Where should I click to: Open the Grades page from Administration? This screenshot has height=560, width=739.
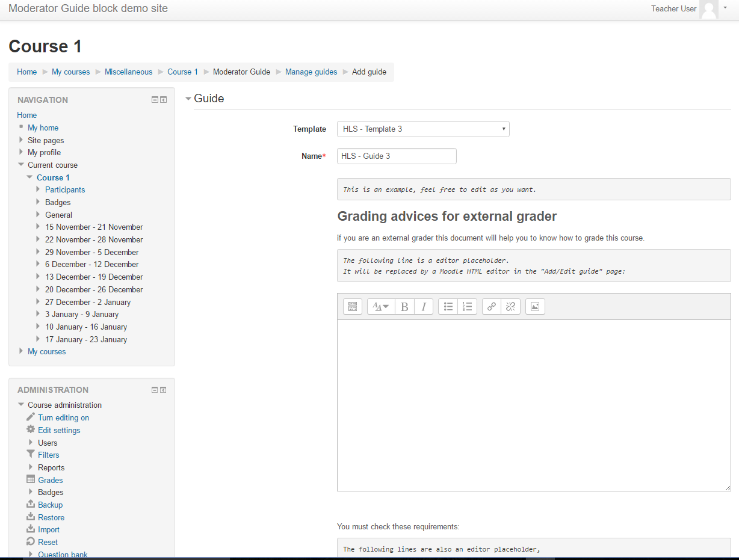click(x=51, y=479)
